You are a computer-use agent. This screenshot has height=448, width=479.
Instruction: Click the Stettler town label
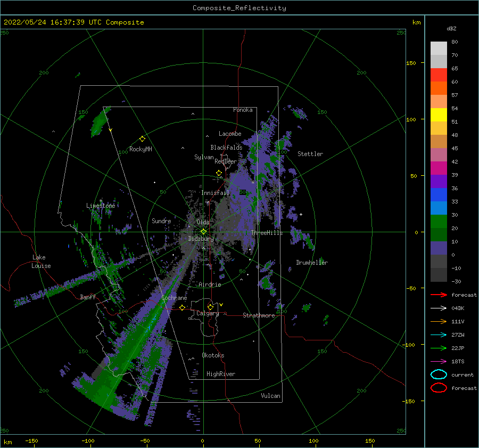310,154
